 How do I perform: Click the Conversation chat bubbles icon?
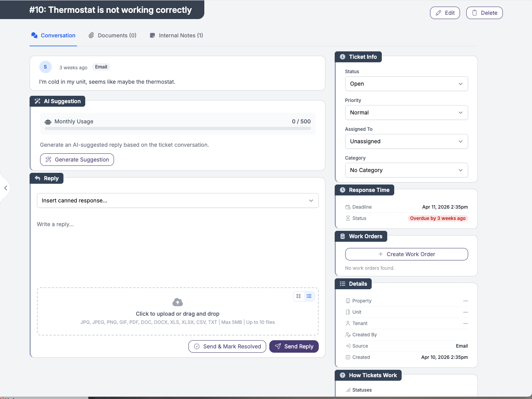coord(34,35)
